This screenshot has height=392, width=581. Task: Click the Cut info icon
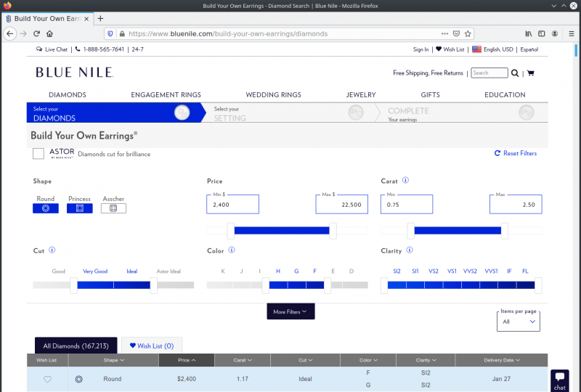(x=52, y=250)
